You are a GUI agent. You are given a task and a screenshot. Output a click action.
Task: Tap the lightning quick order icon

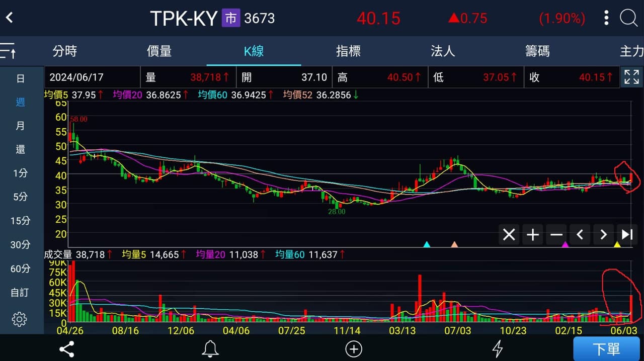click(x=497, y=349)
